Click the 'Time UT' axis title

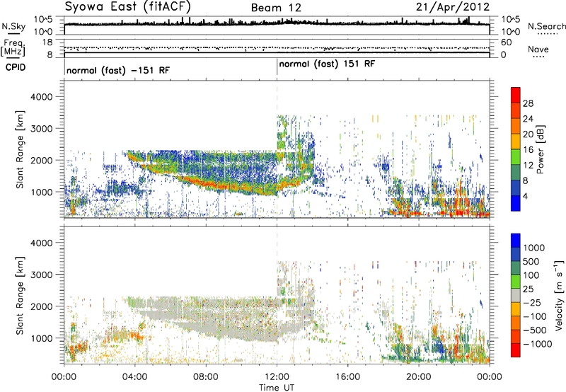coord(277,387)
